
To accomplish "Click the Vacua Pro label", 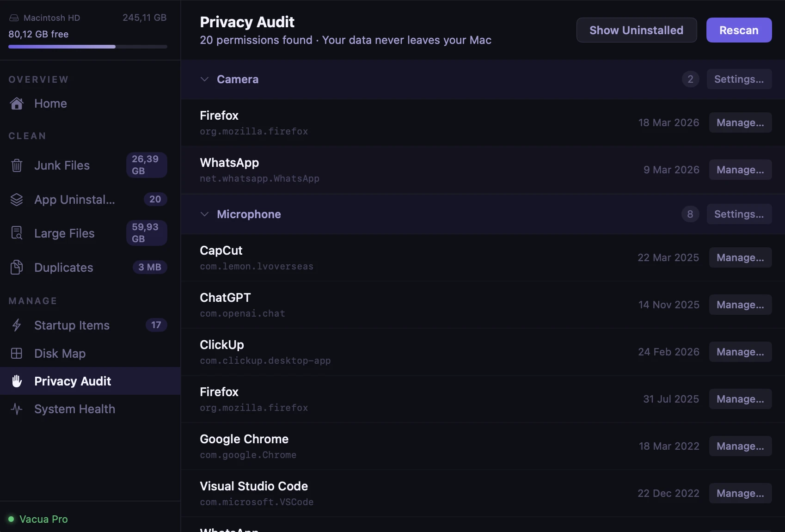I will pos(43,519).
